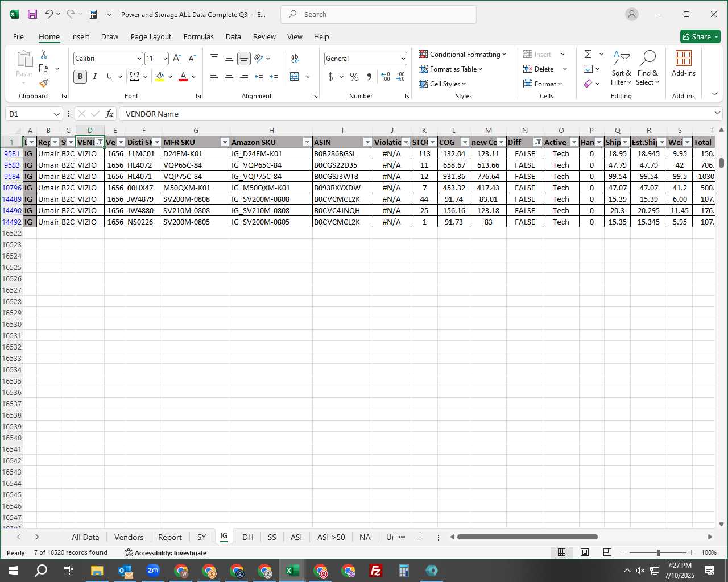This screenshot has width=728, height=582.
Task: Open the Add-ins gallery
Action: pyautogui.click(x=684, y=63)
